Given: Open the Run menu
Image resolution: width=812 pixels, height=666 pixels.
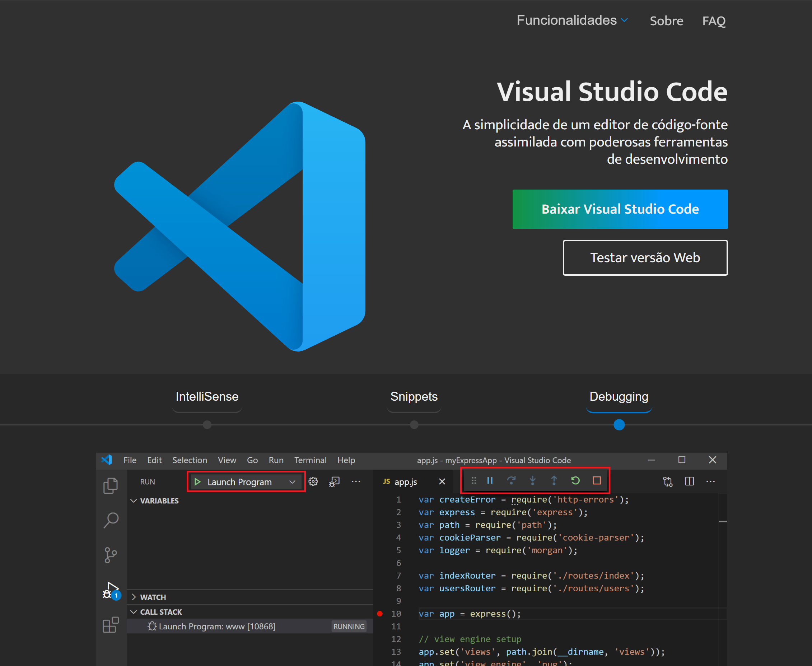Looking at the screenshot, I should 276,460.
